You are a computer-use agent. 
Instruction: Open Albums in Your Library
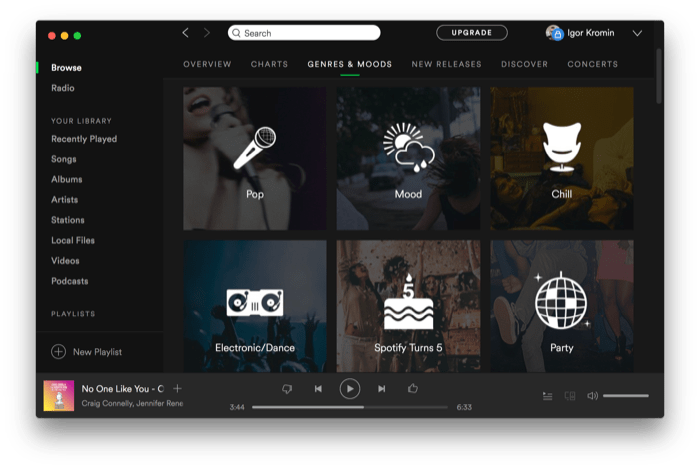(67, 179)
